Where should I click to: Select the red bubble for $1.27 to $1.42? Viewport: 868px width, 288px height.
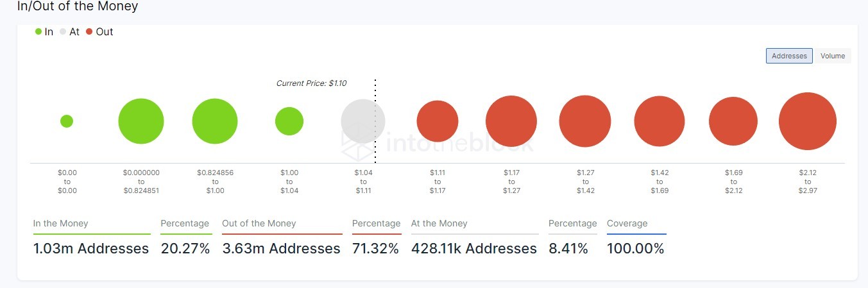point(585,121)
